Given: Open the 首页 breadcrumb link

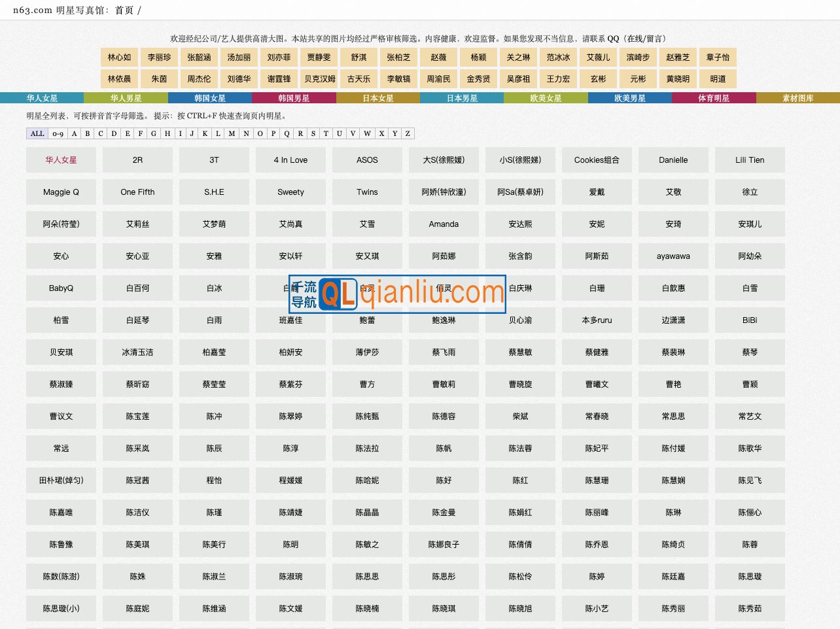Looking at the screenshot, I should [124, 10].
